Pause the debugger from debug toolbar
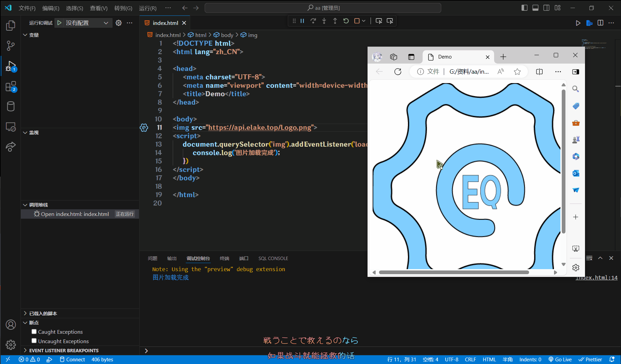Viewport: 621px width, 364px height. (302, 21)
